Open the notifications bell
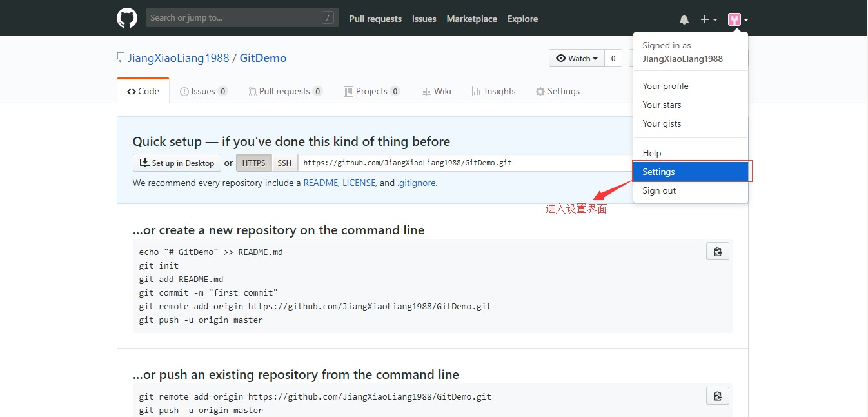The height and width of the screenshot is (417, 868). (684, 20)
